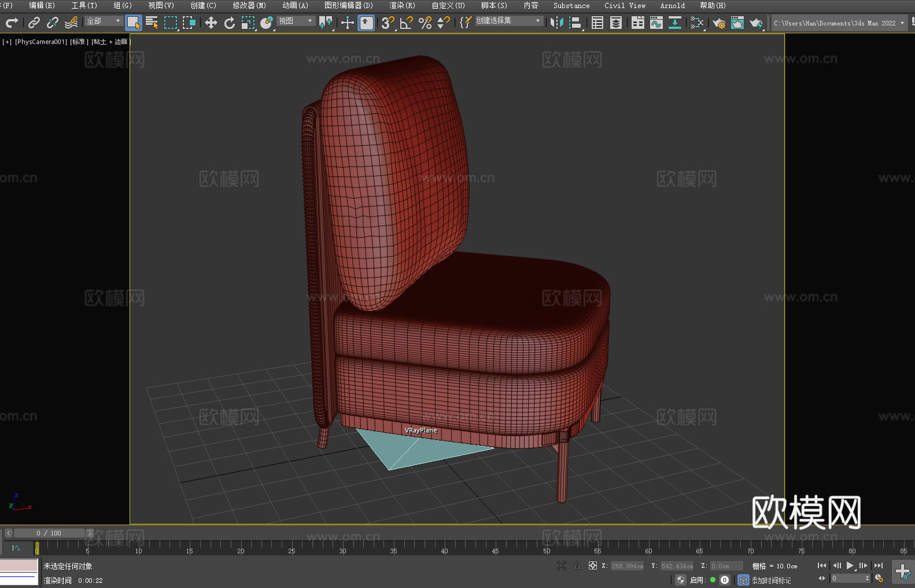This screenshot has width=915, height=588.
Task: Click the Bind to Space Warp icon
Action: (71, 23)
